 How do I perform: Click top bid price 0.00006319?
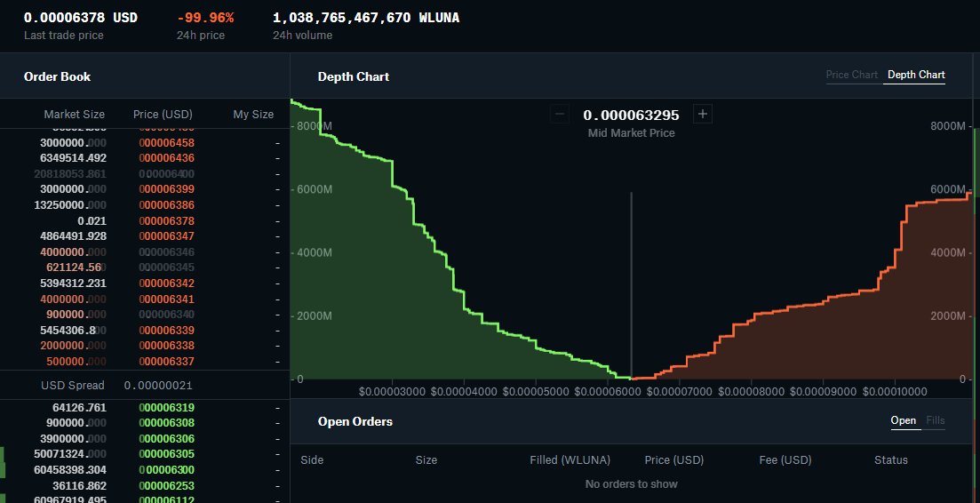click(166, 407)
